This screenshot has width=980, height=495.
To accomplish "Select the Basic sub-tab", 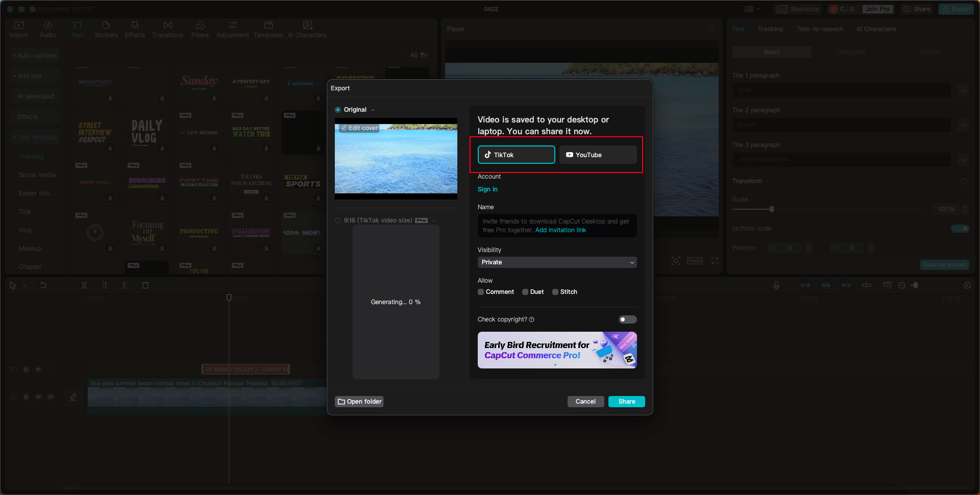I will [x=772, y=52].
